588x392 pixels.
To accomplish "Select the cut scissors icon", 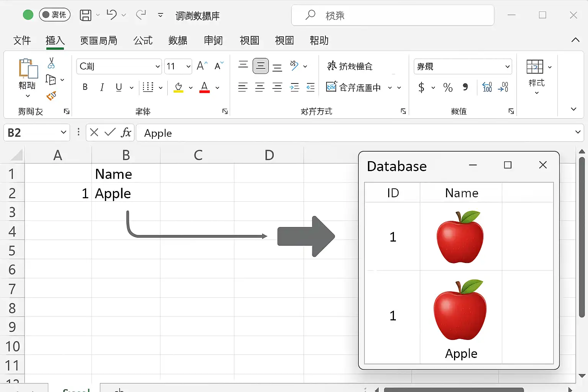I will coord(51,63).
